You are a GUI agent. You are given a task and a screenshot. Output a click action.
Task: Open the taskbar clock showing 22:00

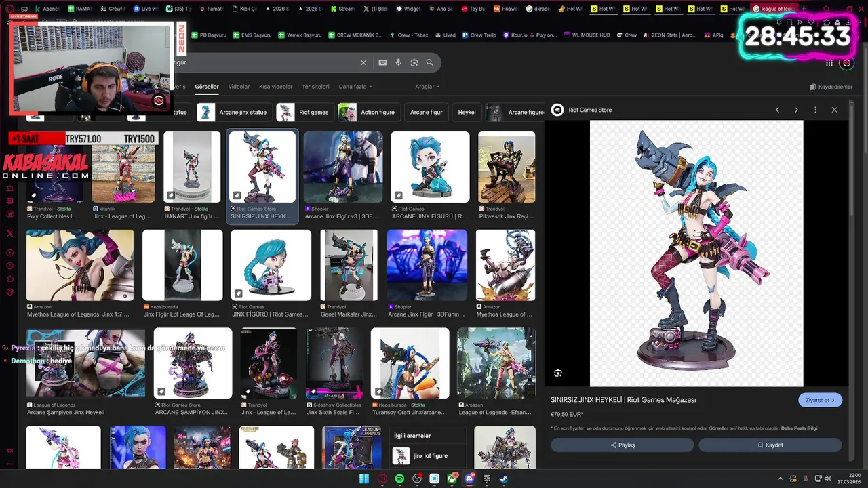(849, 479)
